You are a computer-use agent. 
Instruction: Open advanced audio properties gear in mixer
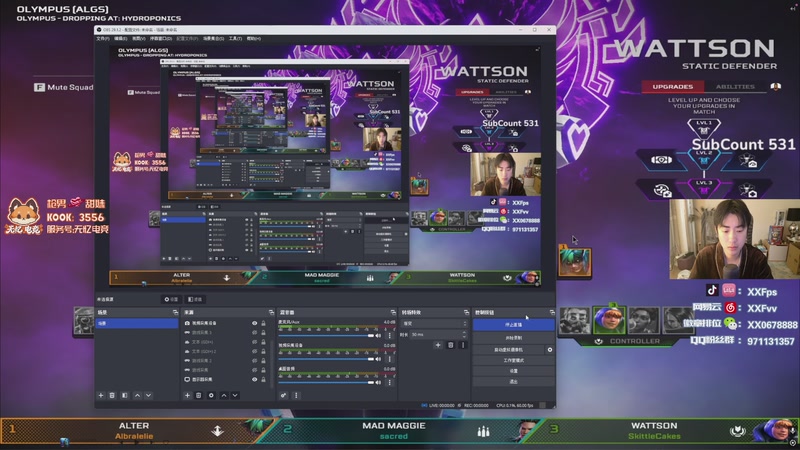click(x=283, y=395)
